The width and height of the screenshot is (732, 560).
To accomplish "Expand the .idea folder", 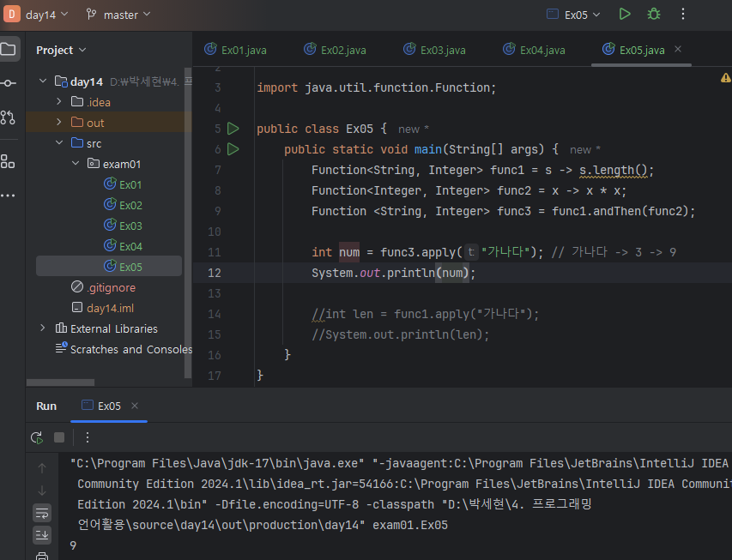I will (x=59, y=102).
